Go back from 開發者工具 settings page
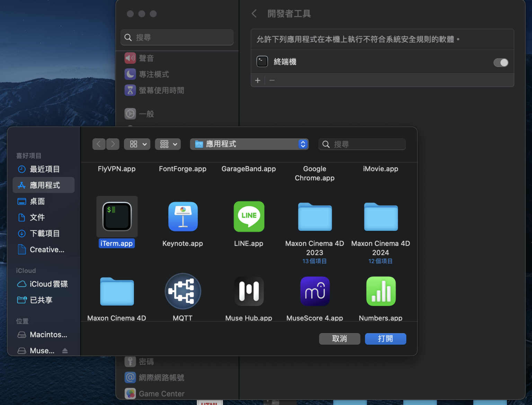 254,14
